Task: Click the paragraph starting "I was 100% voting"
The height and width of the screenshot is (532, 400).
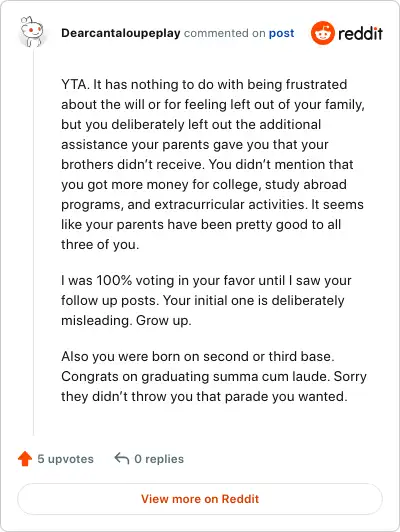Action: [206, 301]
